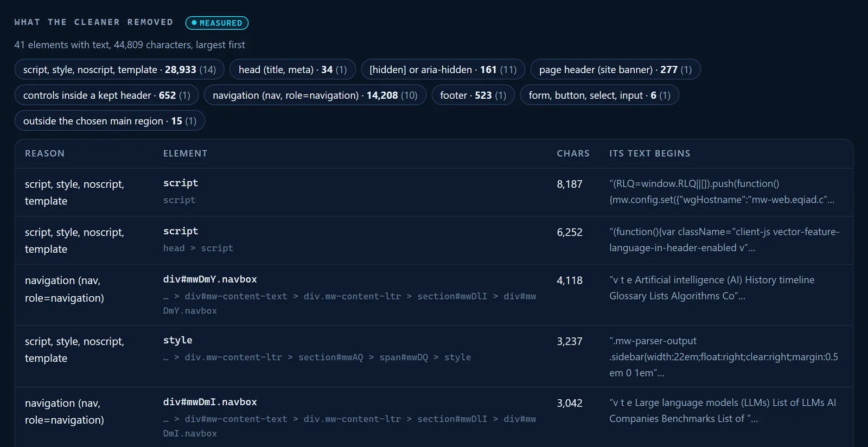This screenshot has height=447, width=868.
Task: Select "outside the chosen main region · 15" chip
Action: click(x=110, y=121)
